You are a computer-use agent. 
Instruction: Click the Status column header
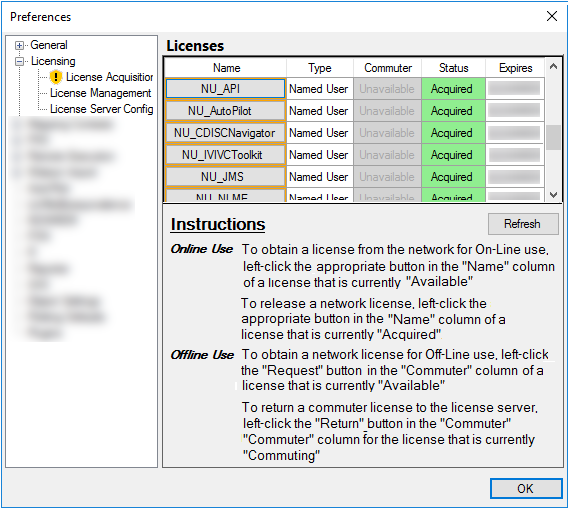coord(454,68)
